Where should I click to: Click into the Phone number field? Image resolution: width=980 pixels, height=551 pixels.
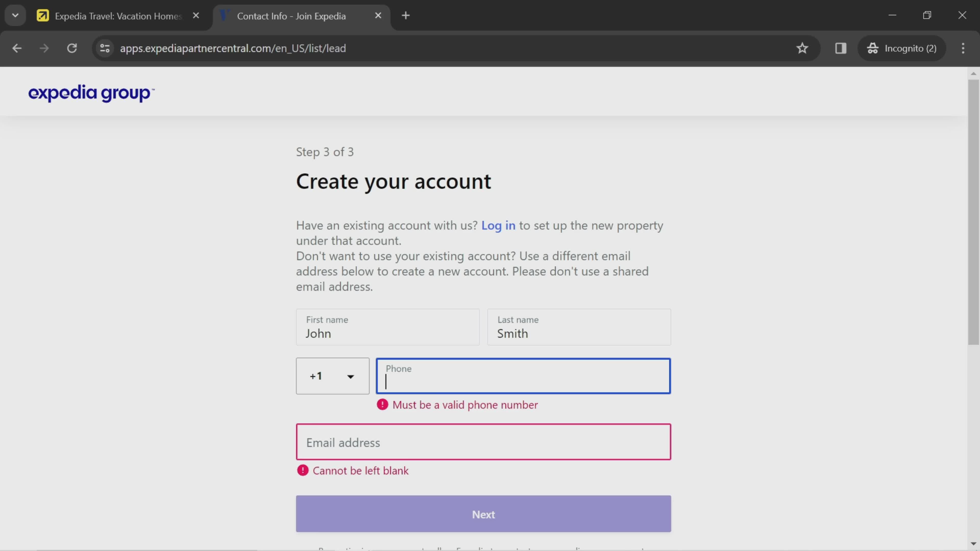coord(523,376)
